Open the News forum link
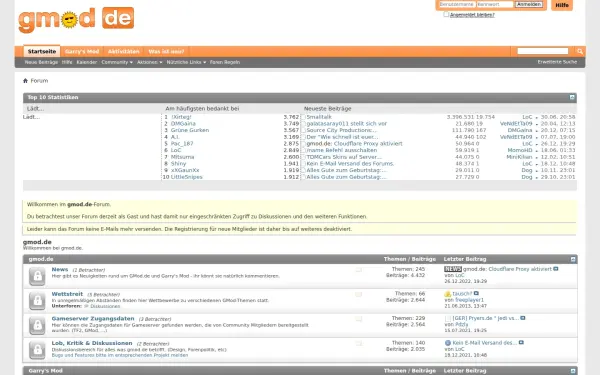Screen dimensions: 600x375 [60, 269]
